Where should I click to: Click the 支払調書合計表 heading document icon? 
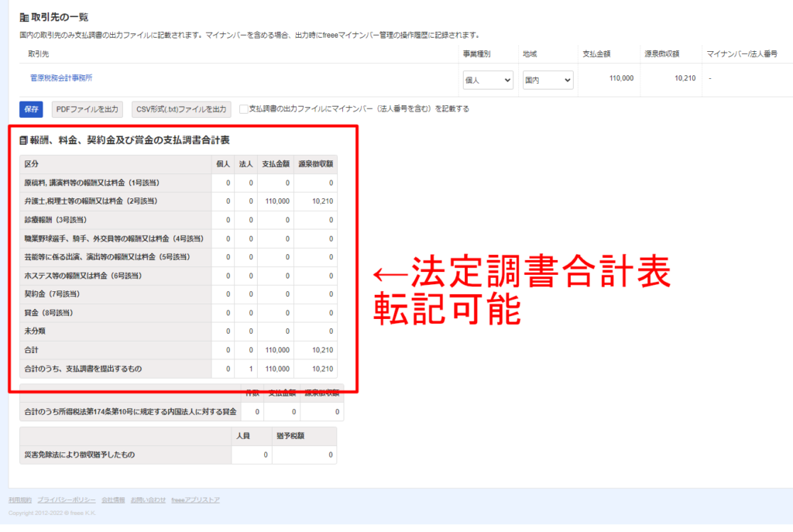pos(24,140)
